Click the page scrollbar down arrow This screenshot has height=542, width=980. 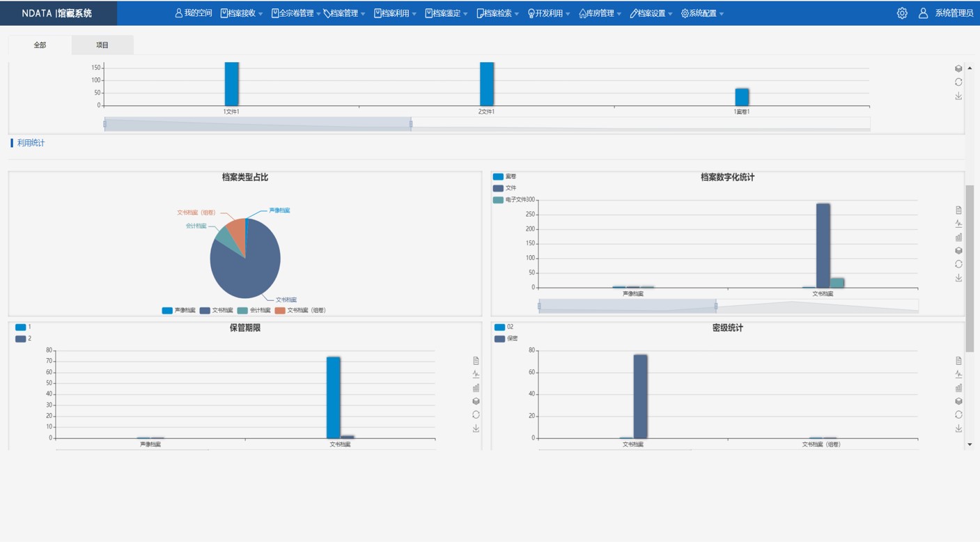pyautogui.click(x=970, y=444)
